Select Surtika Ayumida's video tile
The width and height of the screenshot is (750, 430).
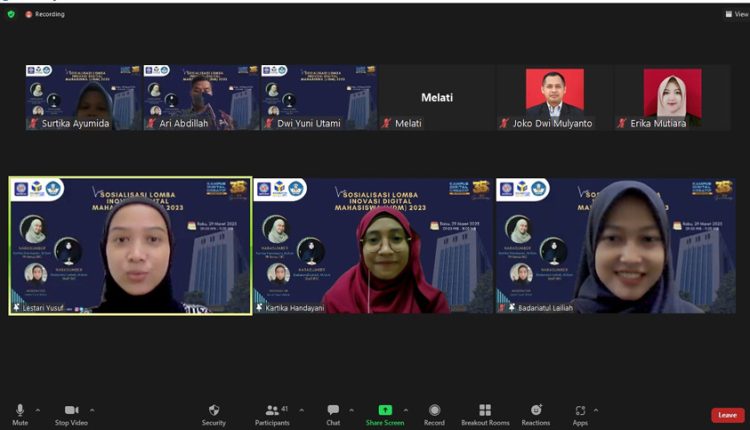[x=84, y=98]
